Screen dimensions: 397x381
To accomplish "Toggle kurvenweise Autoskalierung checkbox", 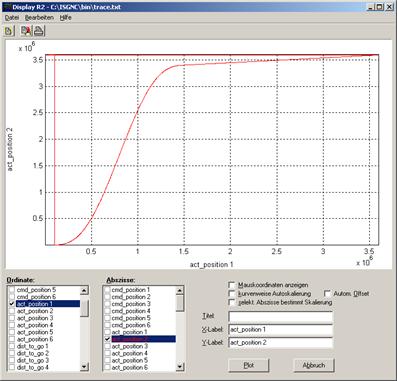I will (232, 294).
